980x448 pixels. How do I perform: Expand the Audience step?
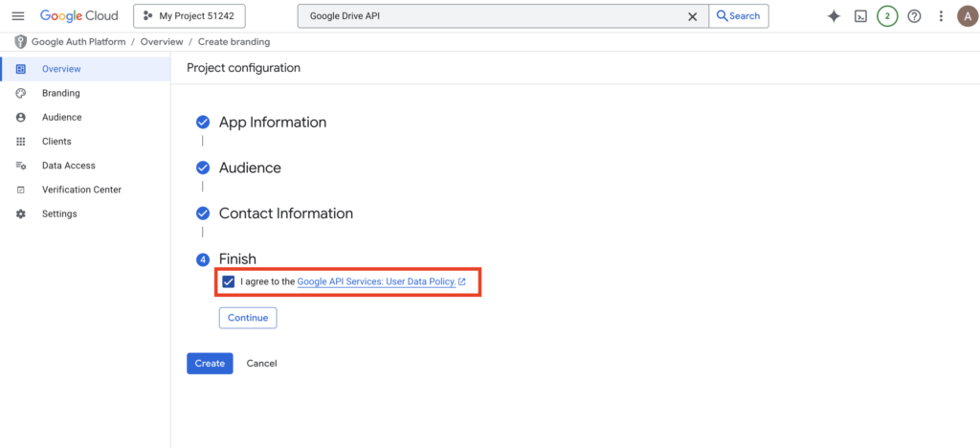tap(250, 168)
